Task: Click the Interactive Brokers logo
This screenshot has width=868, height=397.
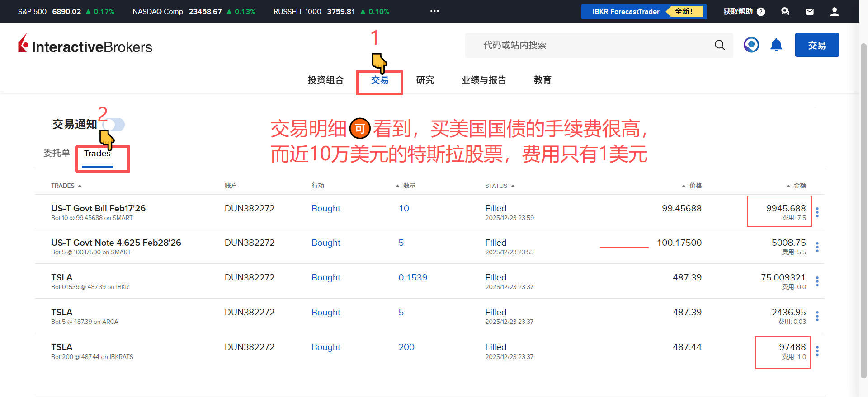Action: 85,45
